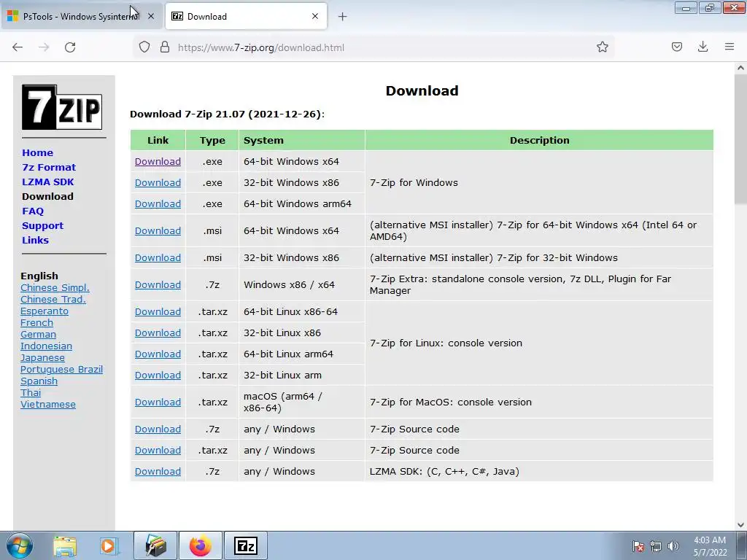Switch language to Japanese
Image resolution: width=747 pixels, height=560 pixels.
tap(42, 357)
